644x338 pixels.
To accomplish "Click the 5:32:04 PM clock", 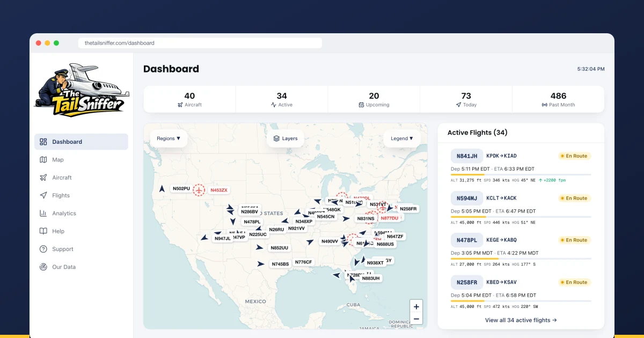I will tap(590, 69).
